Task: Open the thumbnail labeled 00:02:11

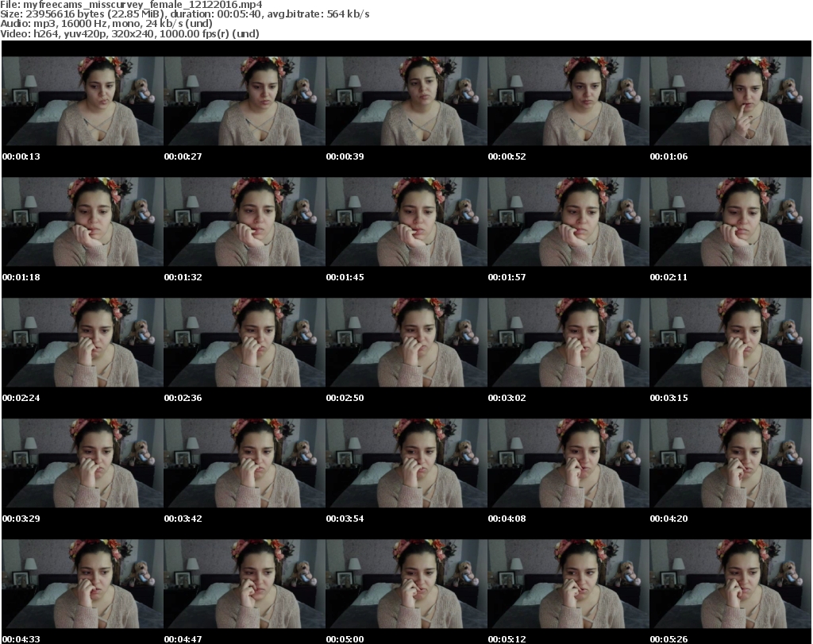Action: click(x=730, y=222)
